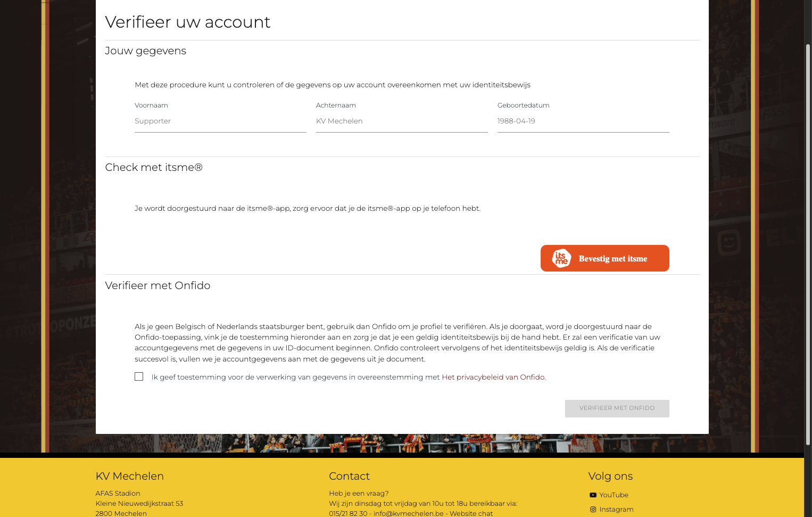Screen dimensions: 812x517
Task: Click the Geboortedatum field showing 1988-04-19
Action: point(583,121)
